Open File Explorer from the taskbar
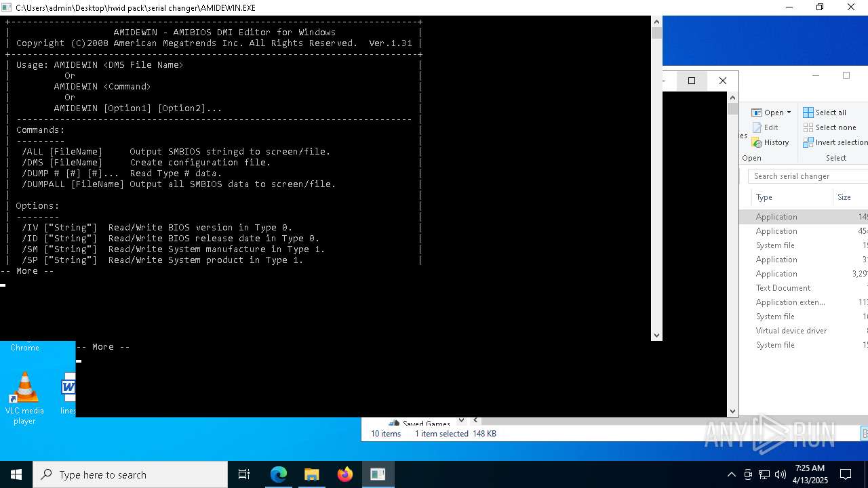The image size is (868, 488). pos(312,474)
